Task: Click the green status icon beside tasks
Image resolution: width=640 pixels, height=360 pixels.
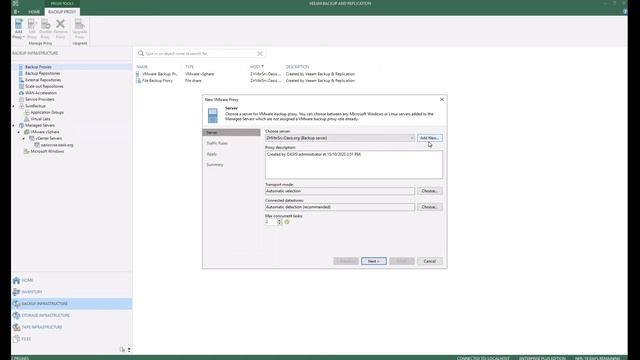Action: 287,222
